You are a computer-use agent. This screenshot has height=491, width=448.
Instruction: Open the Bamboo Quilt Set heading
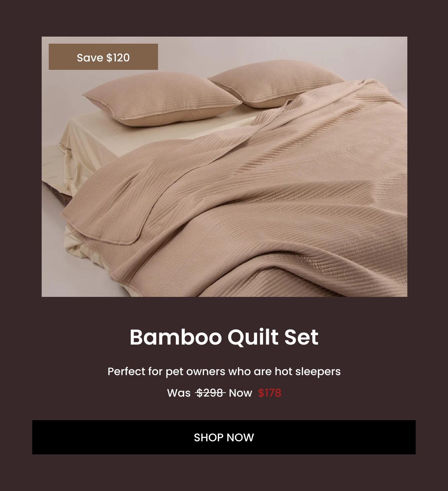[x=224, y=337]
